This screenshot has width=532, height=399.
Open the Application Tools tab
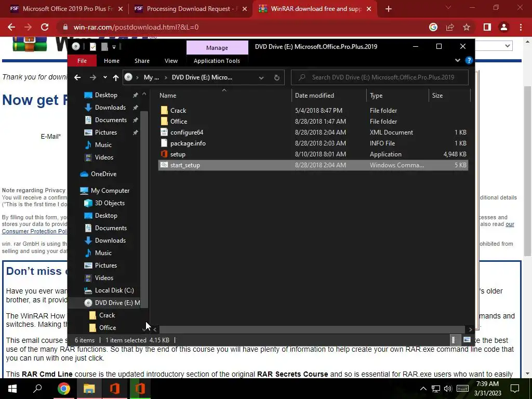(x=217, y=61)
